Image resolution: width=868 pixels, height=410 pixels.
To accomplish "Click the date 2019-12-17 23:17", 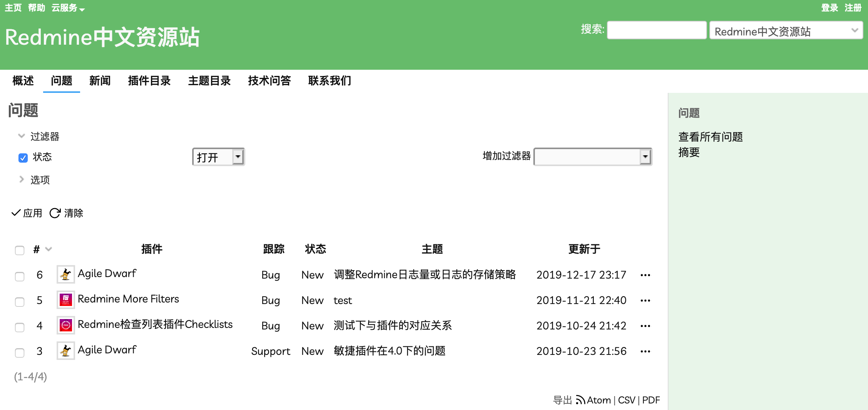I will 581,275.
